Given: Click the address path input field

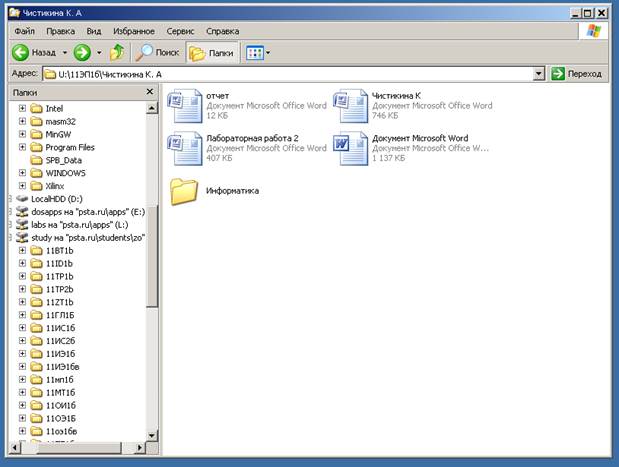Looking at the screenshot, I should pos(290,74).
